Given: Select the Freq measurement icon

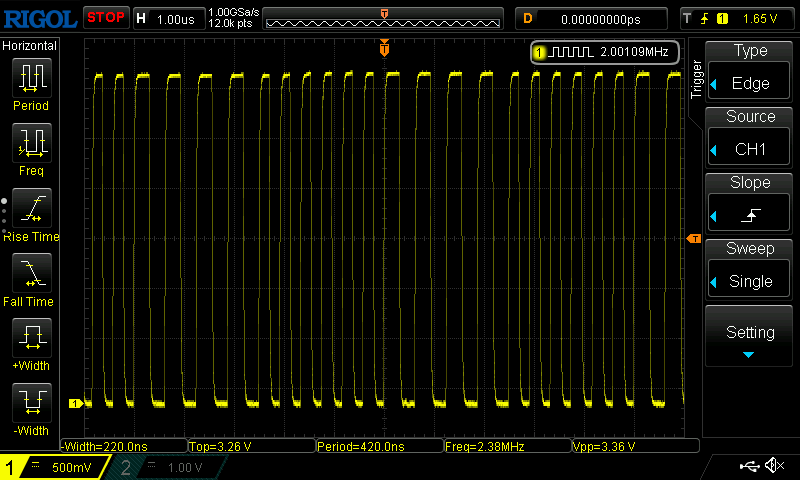Looking at the screenshot, I should click(32, 142).
